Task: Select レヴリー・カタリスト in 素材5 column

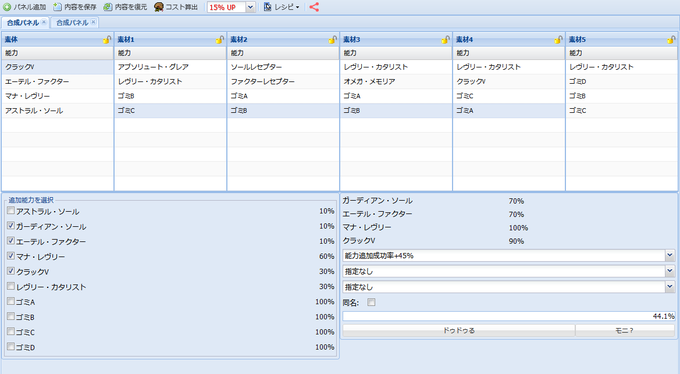Action: tap(622, 67)
